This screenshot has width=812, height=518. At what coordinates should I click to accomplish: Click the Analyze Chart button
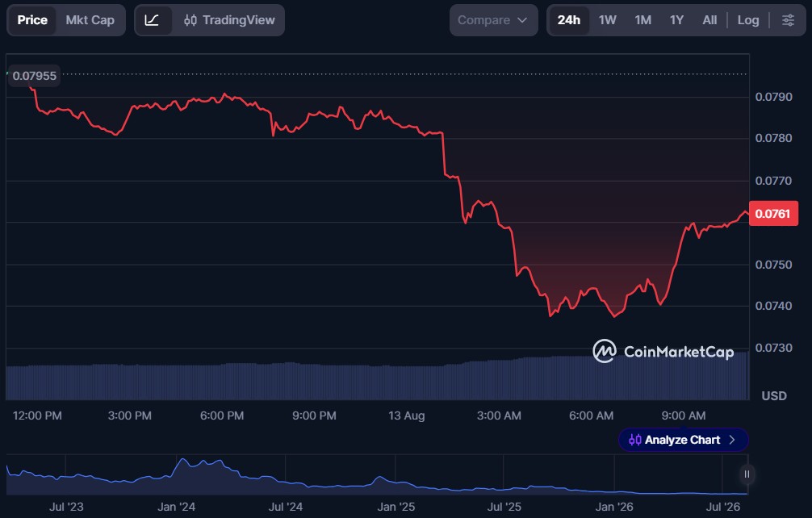pos(683,440)
